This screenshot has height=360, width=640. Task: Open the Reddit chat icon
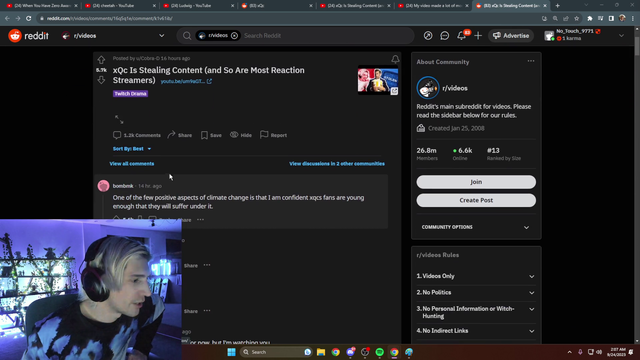(x=444, y=36)
